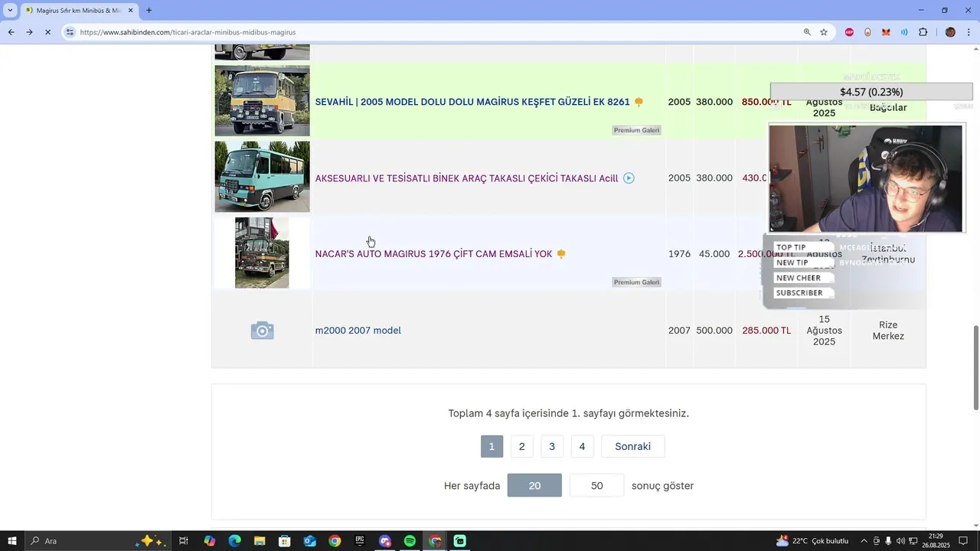980x551 pixels.
Task: Open the m2000 2007 model listing
Action: (358, 331)
